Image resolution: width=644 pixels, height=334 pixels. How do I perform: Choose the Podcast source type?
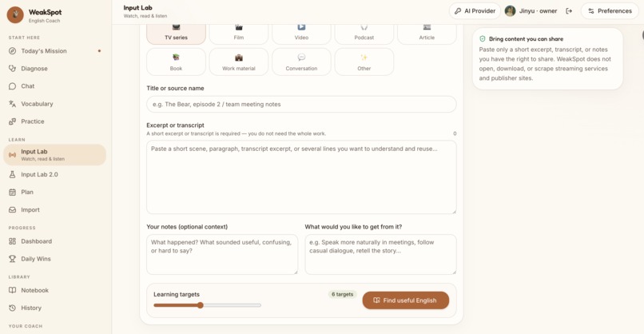tap(364, 34)
